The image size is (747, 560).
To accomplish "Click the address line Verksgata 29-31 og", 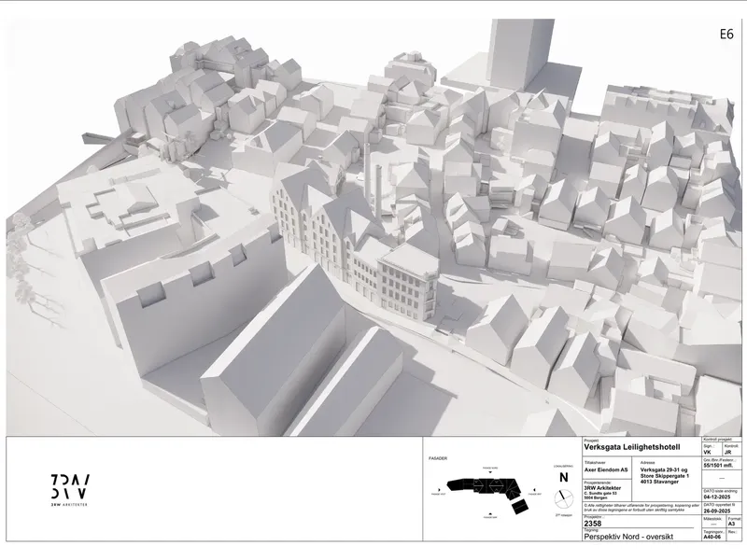I will pyautogui.click(x=664, y=470).
